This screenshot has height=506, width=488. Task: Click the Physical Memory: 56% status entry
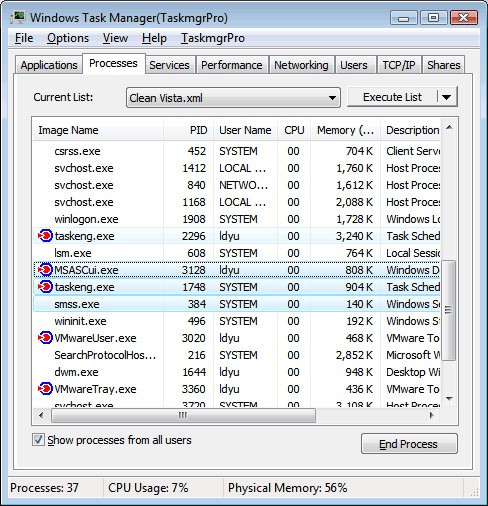287,488
